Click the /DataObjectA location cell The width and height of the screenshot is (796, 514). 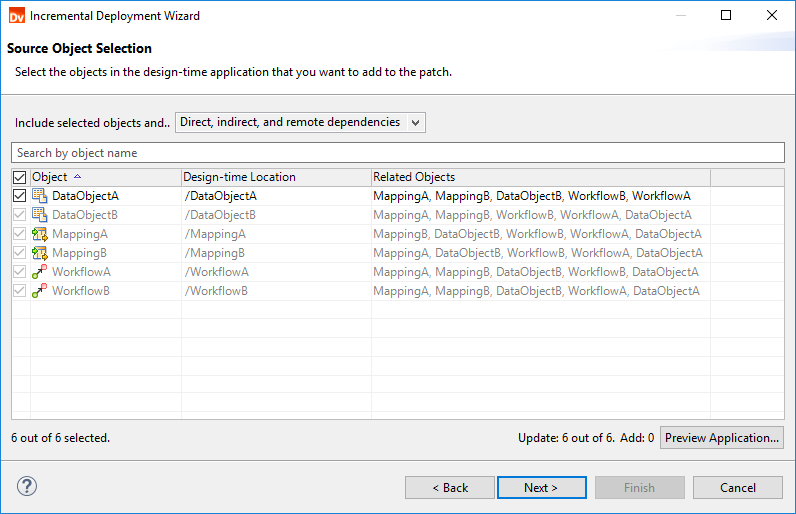(x=276, y=196)
